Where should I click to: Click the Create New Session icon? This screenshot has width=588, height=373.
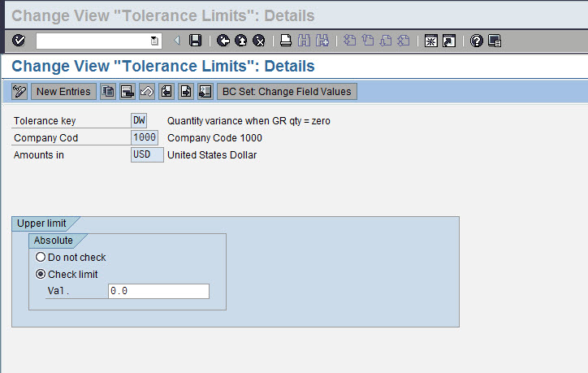[431, 41]
